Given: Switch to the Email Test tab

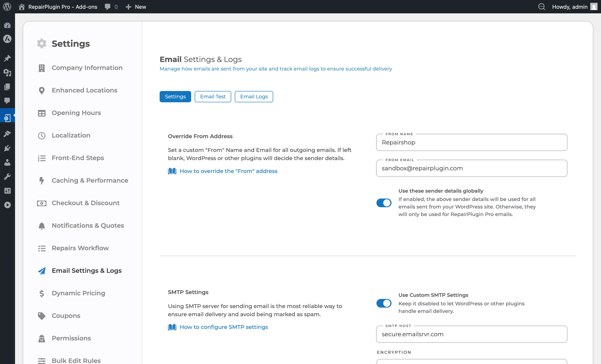Looking at the screenshot, I should 213,96.
